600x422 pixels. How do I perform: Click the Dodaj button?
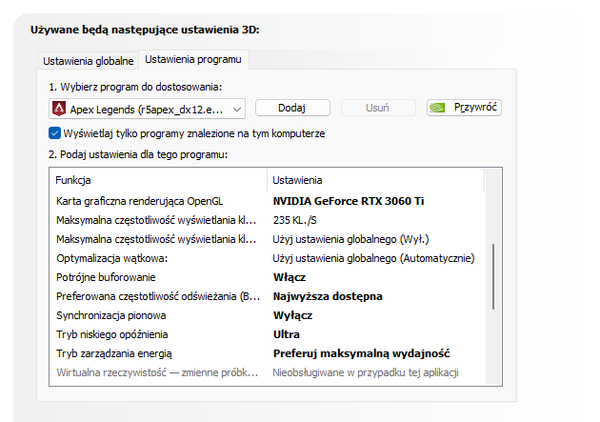pyautogui.click(x=292, y=108)
